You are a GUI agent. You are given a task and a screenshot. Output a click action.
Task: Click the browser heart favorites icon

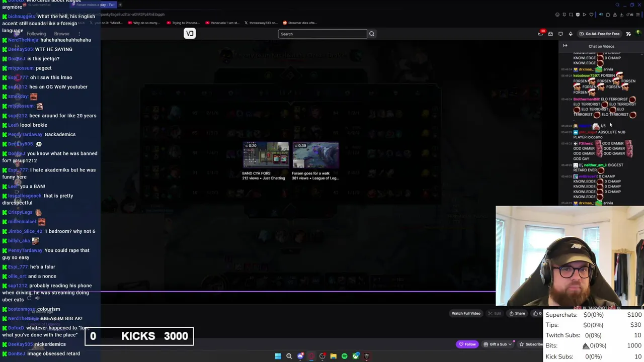pos(591,15)
